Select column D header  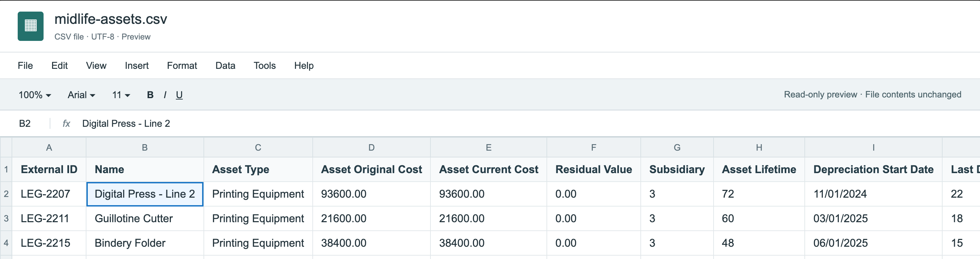371,148
